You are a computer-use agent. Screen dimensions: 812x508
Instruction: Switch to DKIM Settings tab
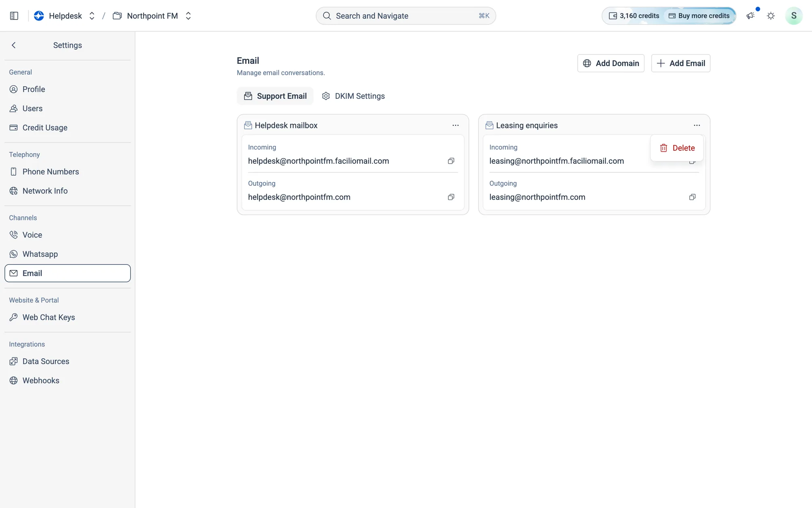tap(353, 96)
